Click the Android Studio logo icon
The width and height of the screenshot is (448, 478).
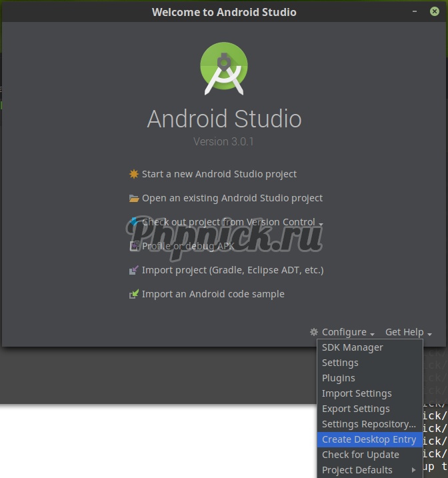click(x=224, y=68)
